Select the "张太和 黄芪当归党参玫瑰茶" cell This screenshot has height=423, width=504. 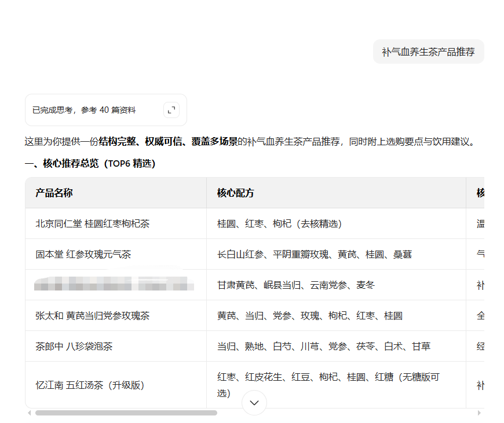(x=93, y=315)
